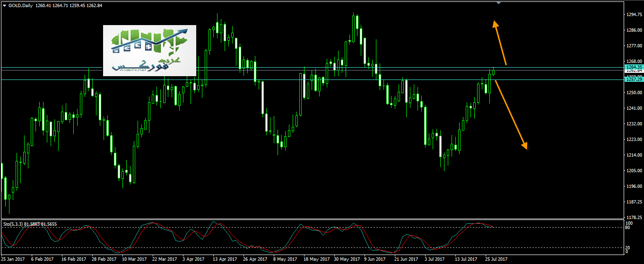Click the 26 Apr 2017 date label
This screenshot has width=644, height=264.
[x=255, y=259]
